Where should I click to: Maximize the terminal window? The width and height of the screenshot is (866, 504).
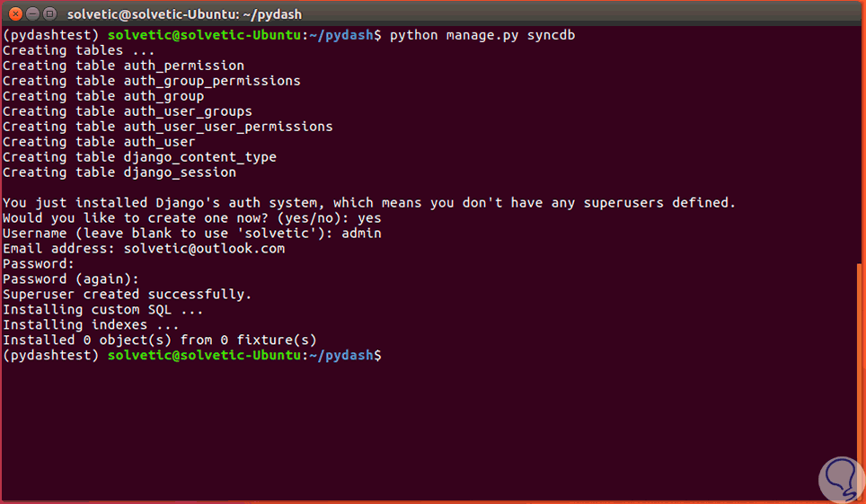[48, 13]
